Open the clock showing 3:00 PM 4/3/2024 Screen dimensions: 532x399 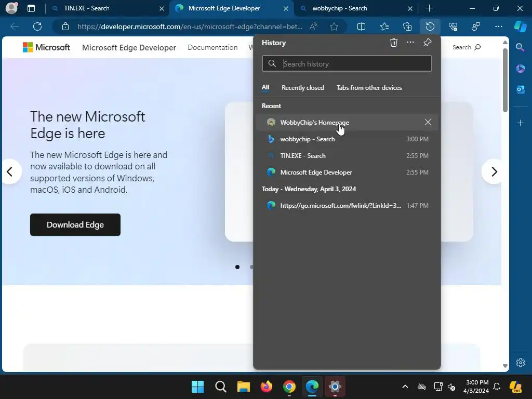pos(476,387)
